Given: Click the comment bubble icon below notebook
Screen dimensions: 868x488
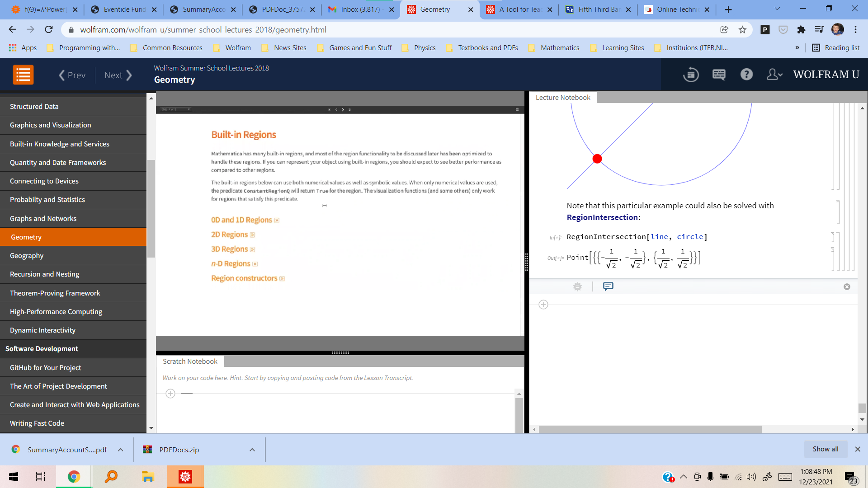Looking at the screenshot, I should [x=608, y=286].
